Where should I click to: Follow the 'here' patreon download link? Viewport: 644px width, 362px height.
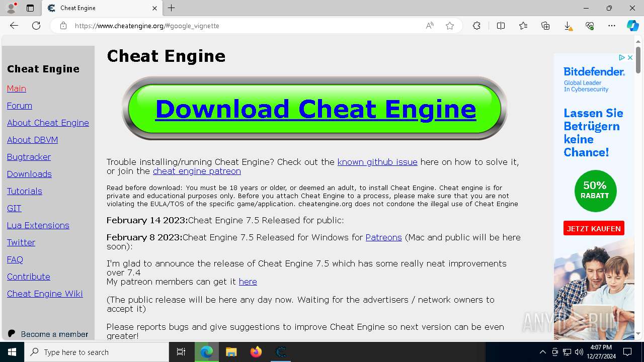(x=248, y=282)
